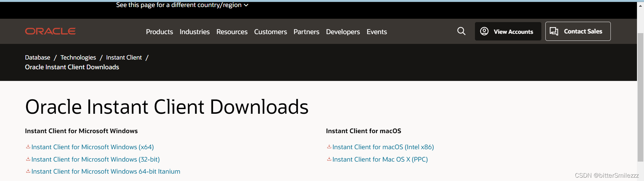Viewport: 644px width, 181px height.
Task: Click the vertical page scrollbar thumb
Action: (640, 97)
